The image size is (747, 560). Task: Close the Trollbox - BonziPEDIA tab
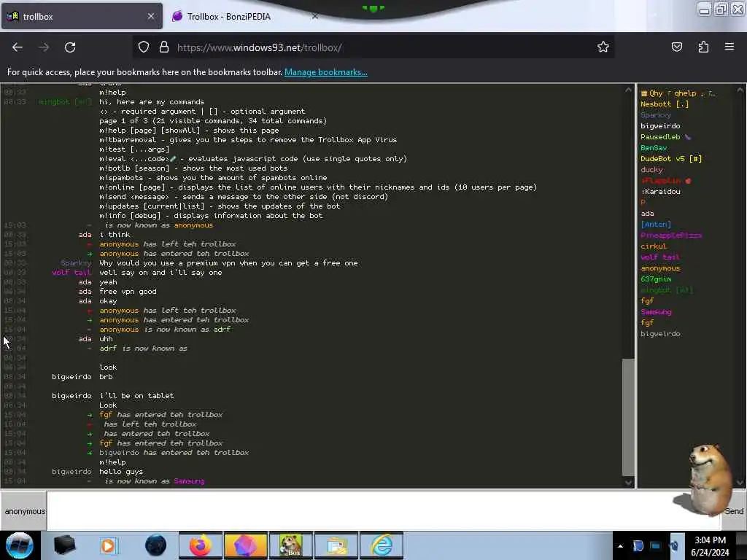[x=315, y=16]
